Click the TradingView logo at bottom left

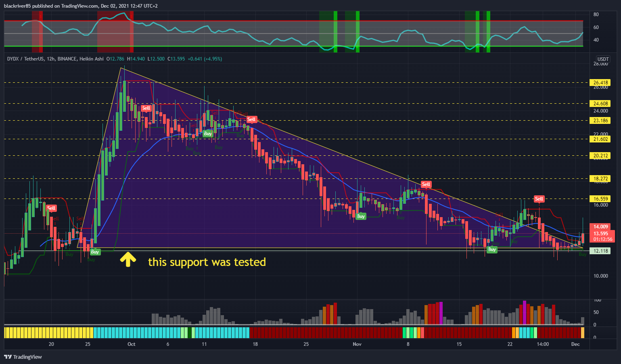(x=23, y=357)
